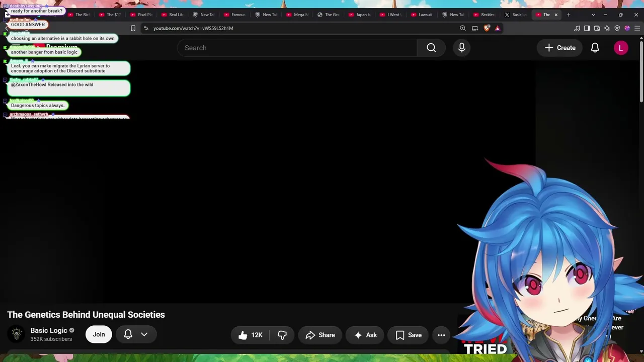Click the '352K subscribers' text
Image resolution: width=644 pixels, height=362 pixels.
[51, 339]
